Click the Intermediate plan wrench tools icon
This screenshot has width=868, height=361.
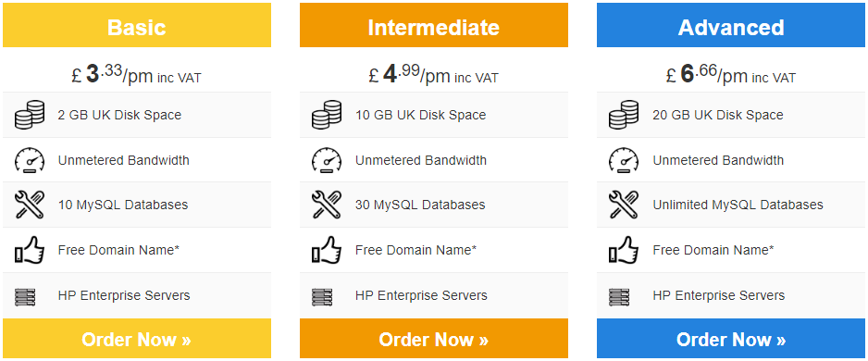[x=327, y=205]
